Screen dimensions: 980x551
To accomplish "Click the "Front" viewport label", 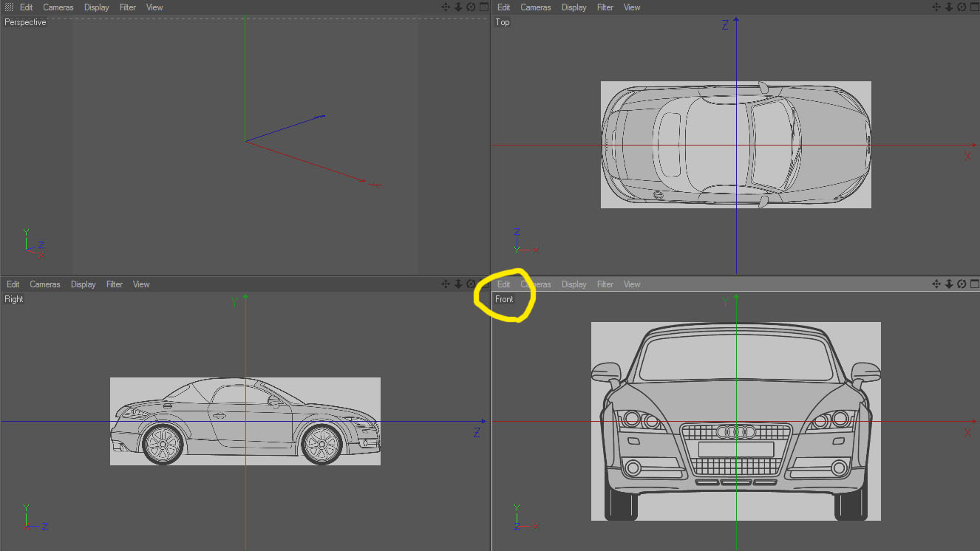I will click(x=504, y=299).
